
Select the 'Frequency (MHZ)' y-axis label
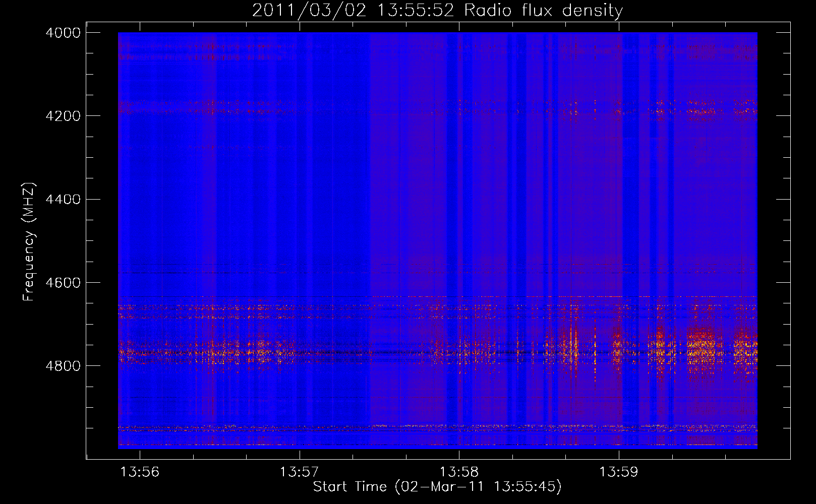[29, 242]
